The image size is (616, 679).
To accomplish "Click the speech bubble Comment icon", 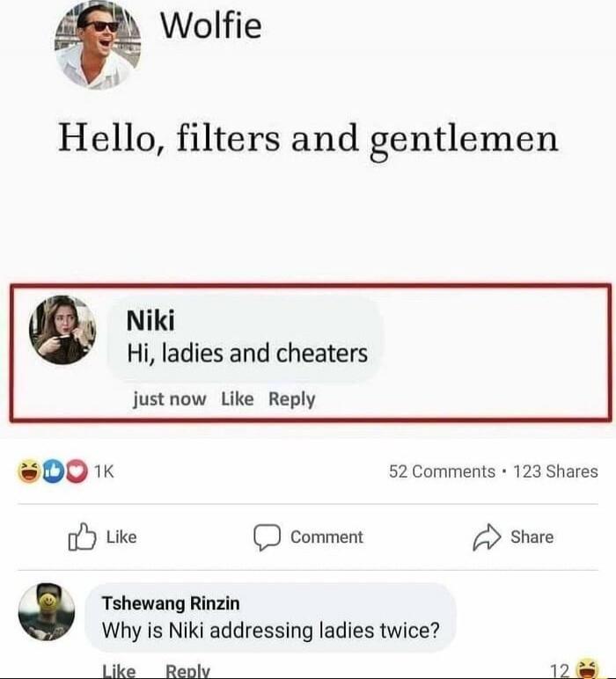I will click(267, 537).
